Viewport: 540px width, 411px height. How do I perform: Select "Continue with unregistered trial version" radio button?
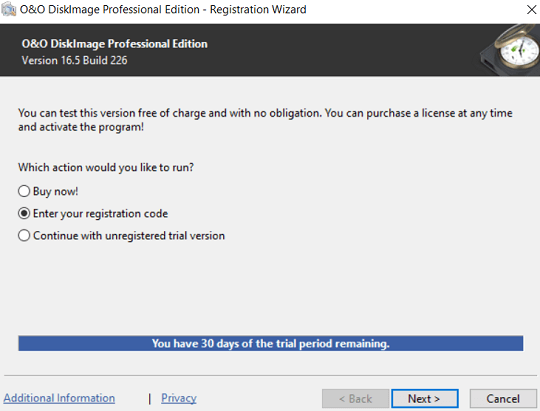coord(24,236)
